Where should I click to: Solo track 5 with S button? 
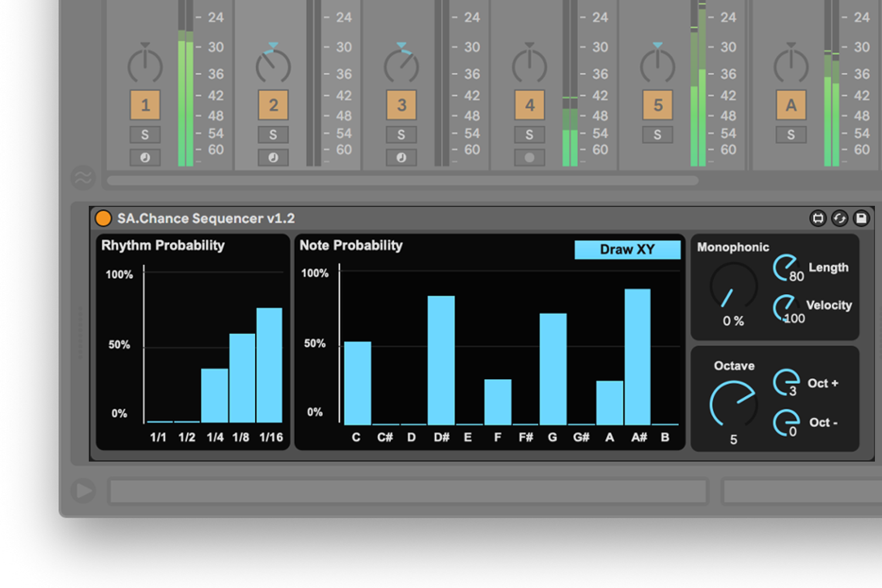point(658,135)
